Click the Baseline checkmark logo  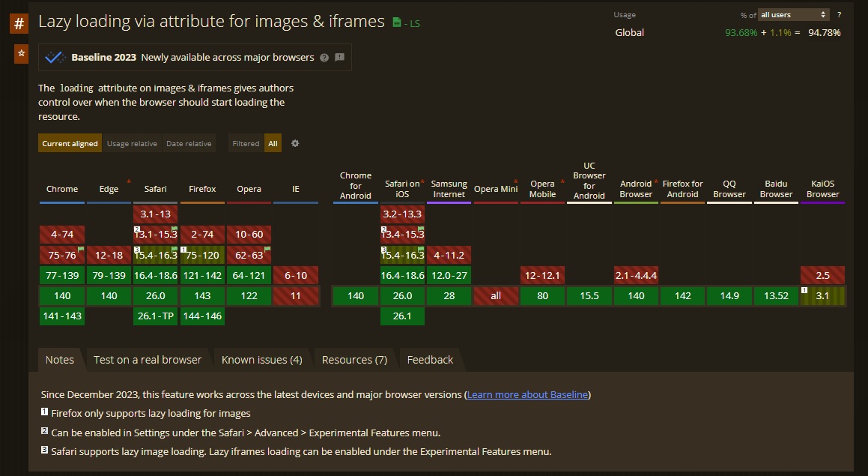point(55,57)
